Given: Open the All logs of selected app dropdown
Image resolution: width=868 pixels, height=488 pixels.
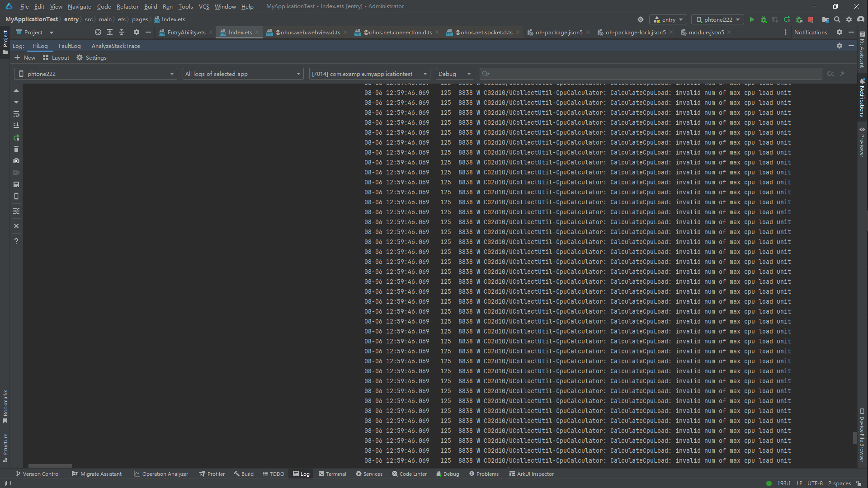Looking at the screenshot, I should 243,74.
